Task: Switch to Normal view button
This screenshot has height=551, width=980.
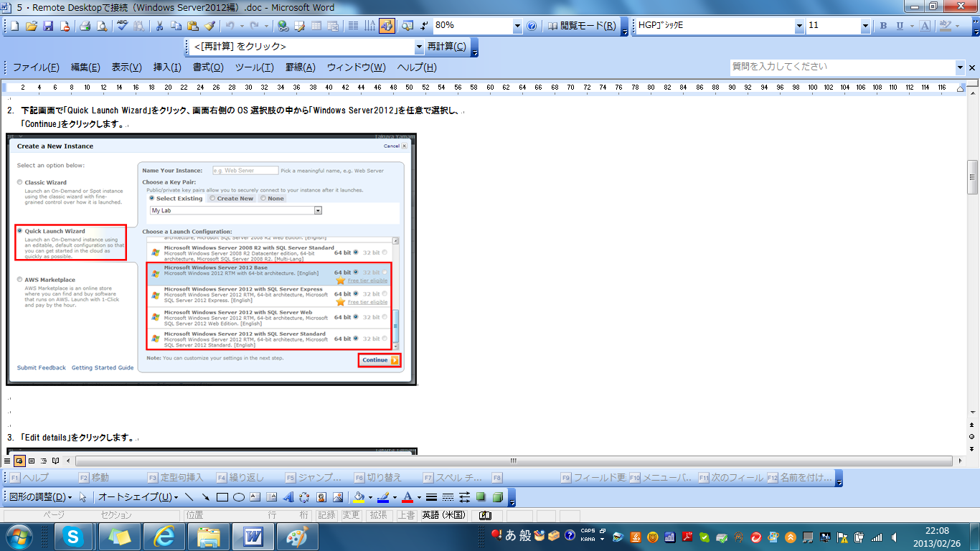Action: (x=7, y=461)
